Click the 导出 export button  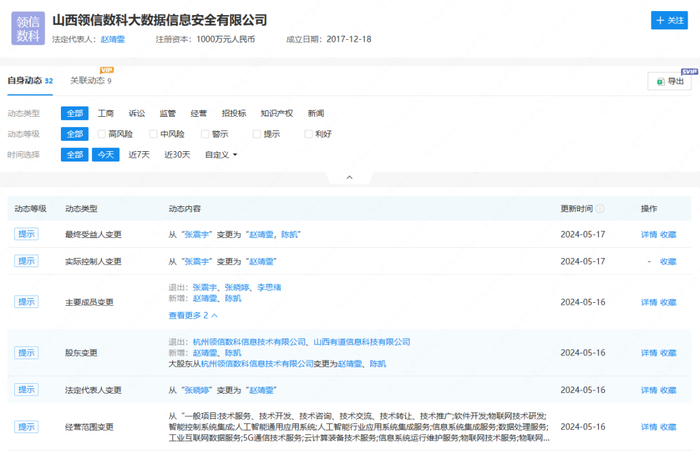click(669, 82)
